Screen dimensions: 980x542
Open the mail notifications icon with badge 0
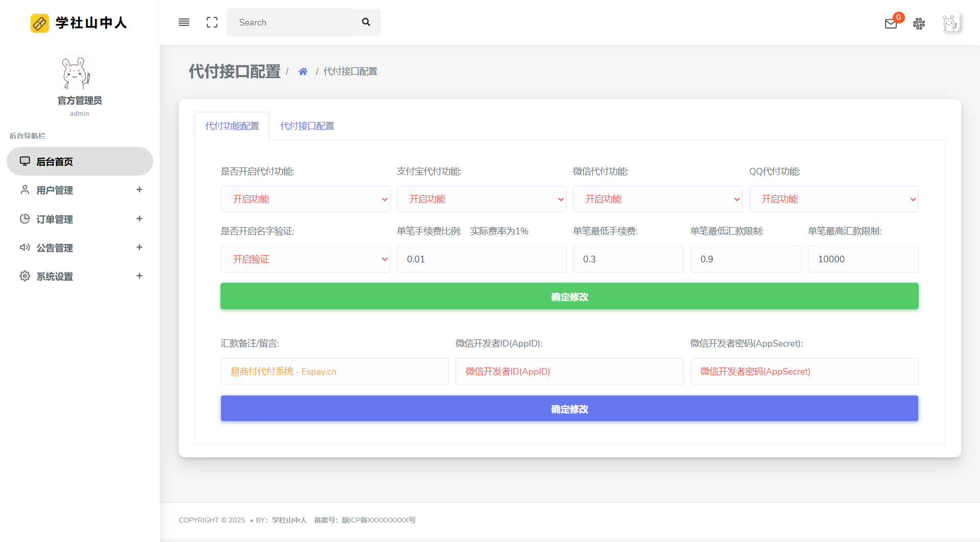(x=891, y=23)
